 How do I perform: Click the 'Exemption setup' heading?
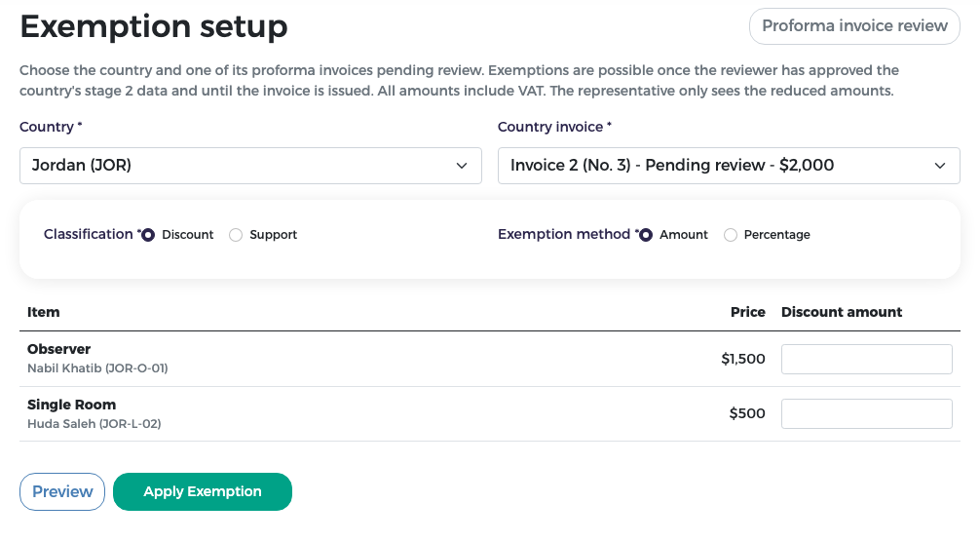click(154, 27)
